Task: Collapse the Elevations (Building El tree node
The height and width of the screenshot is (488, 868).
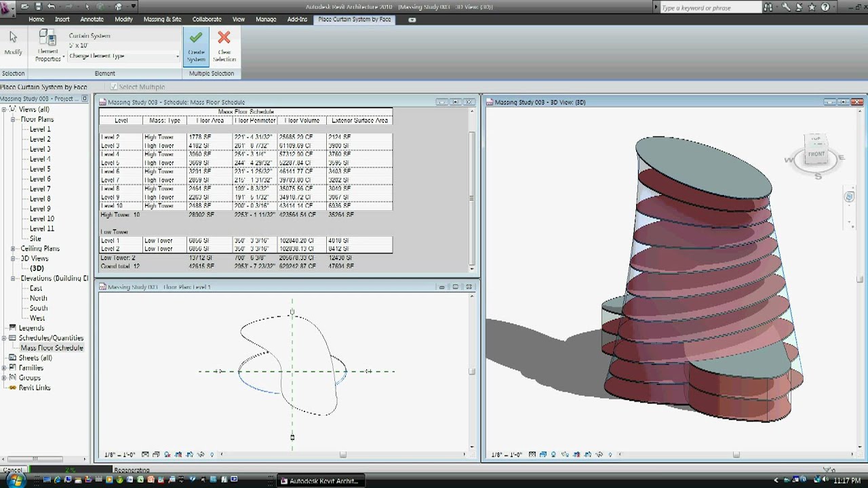Action: pyautogui.click(x=13, y=279)
